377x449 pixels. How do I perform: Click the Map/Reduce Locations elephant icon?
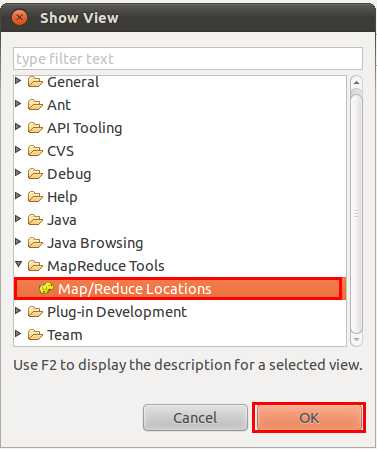tap(46, 288)
